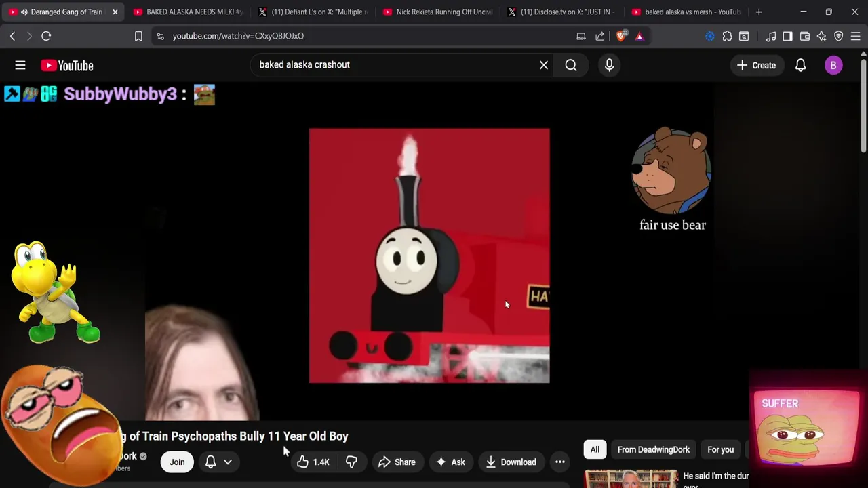Click the Create button in YouTube header

pos(756,65)
